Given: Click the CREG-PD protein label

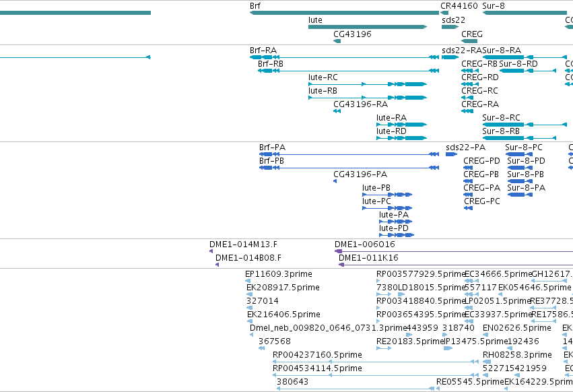Looking at the screenshot, I should (x=481, y=161).
